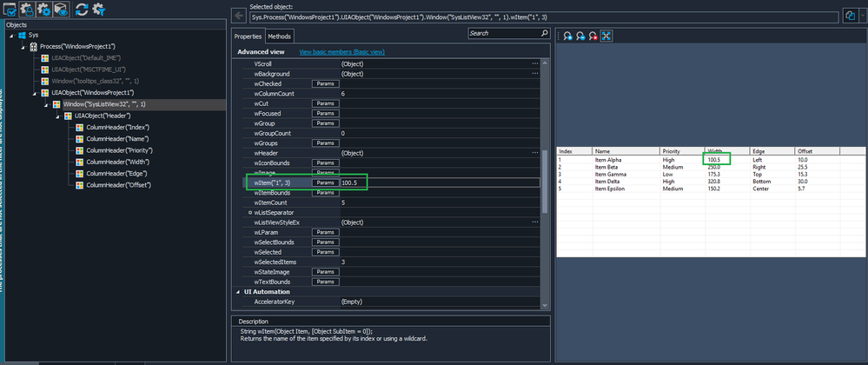Open the Properties tab
This screenshot has height=365, width=868.
[248, 36]
